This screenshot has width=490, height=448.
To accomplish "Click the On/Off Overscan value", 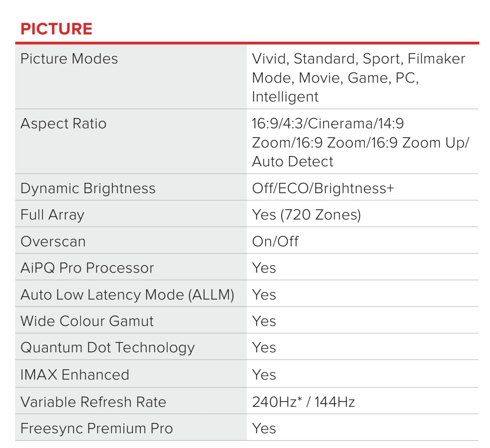I will pos(275,241).
